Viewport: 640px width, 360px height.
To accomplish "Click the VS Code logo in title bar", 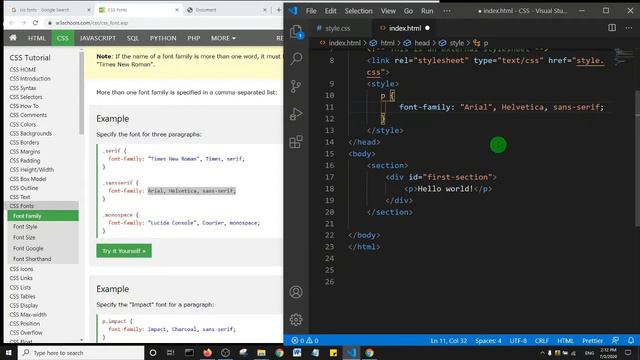I will [x=293, y=11].
